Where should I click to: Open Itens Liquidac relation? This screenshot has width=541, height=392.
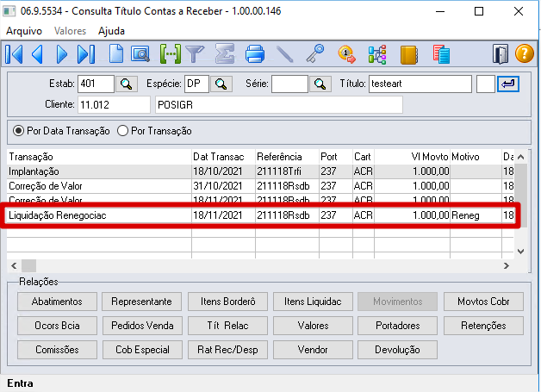pos(313,302)
